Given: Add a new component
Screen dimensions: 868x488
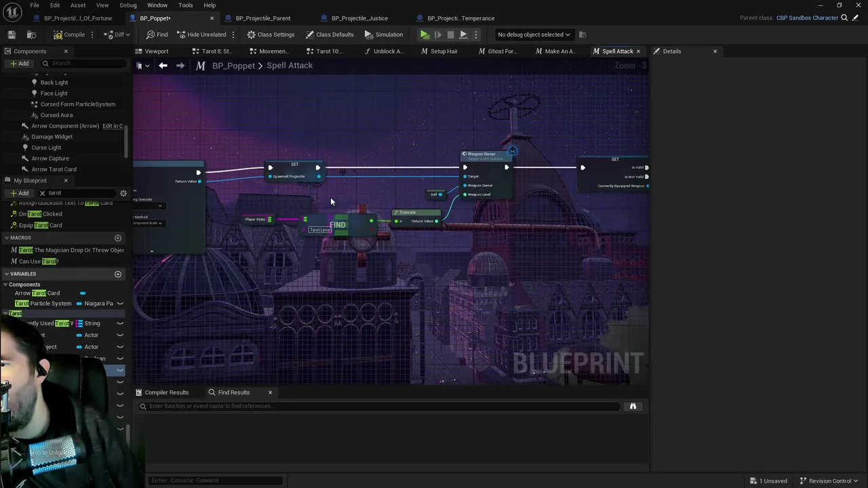Looking at the screenshot, I should coord(19,64).
